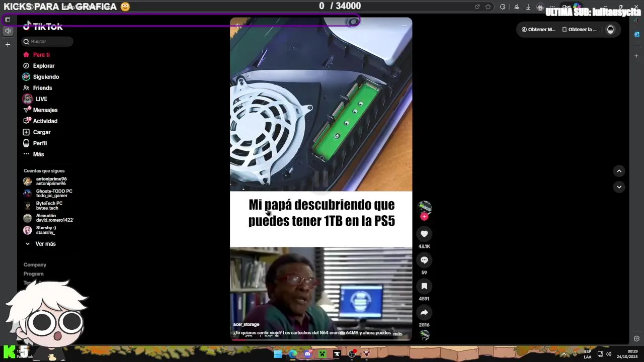Open the TikTok icon in the Edge sidebar

636,21
